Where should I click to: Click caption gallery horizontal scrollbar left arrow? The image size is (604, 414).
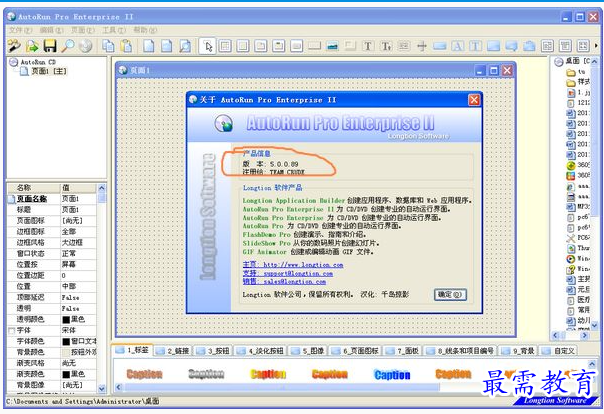click(119, 387)
